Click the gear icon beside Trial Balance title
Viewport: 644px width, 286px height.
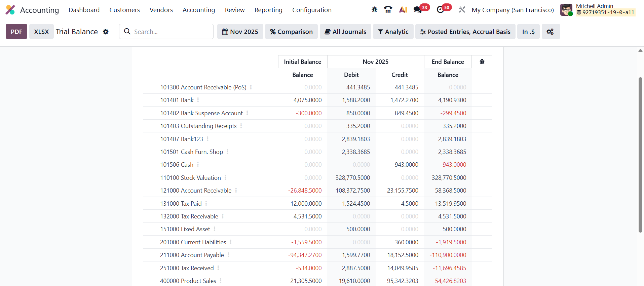(x=106, y=32)
